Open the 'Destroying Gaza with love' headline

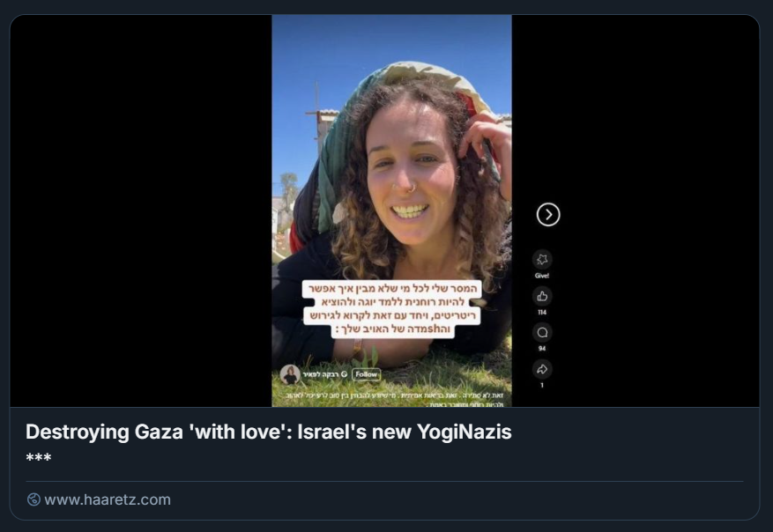pos(269,432)
